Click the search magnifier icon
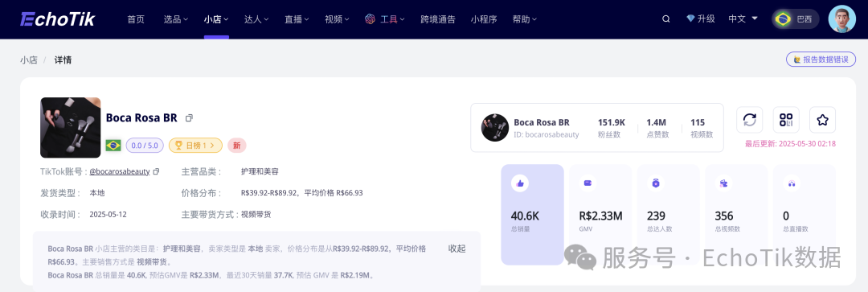The width and height of the screenshot is (868, 292). [666, 19]
